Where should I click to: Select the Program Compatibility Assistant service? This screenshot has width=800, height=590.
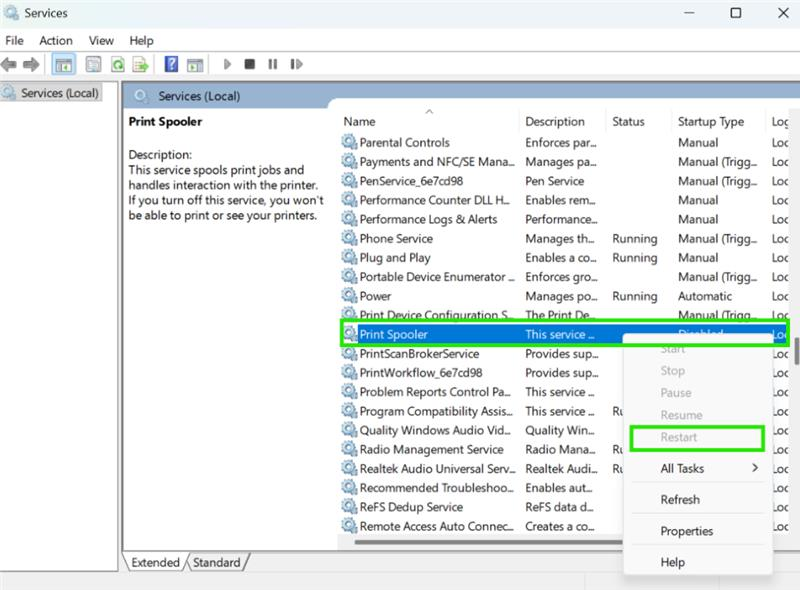coord(481,411)
